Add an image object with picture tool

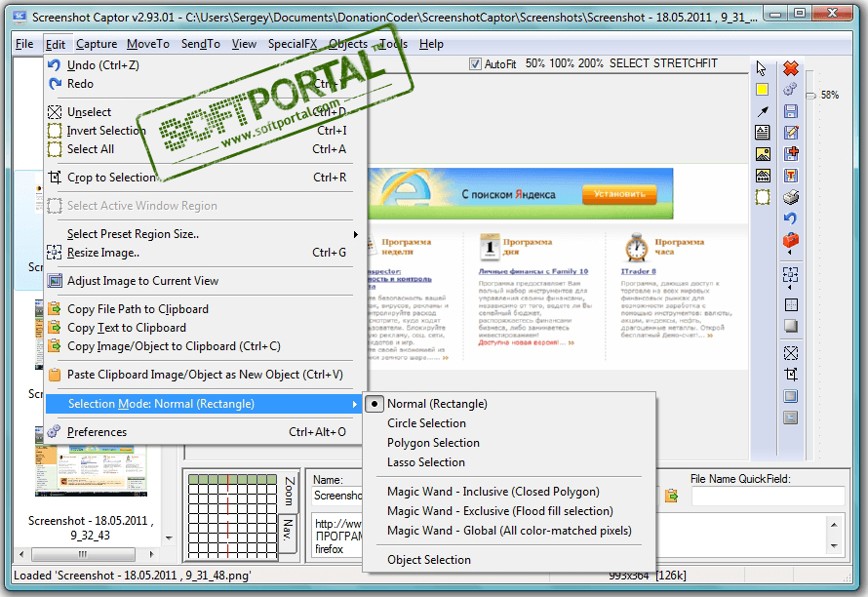(763, 154)
